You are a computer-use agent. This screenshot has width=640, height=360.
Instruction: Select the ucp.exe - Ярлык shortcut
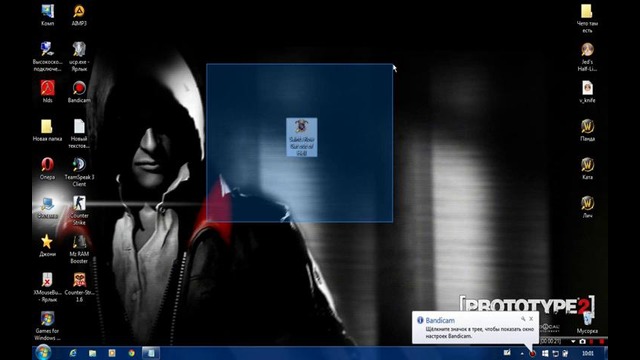click(79, 56)
